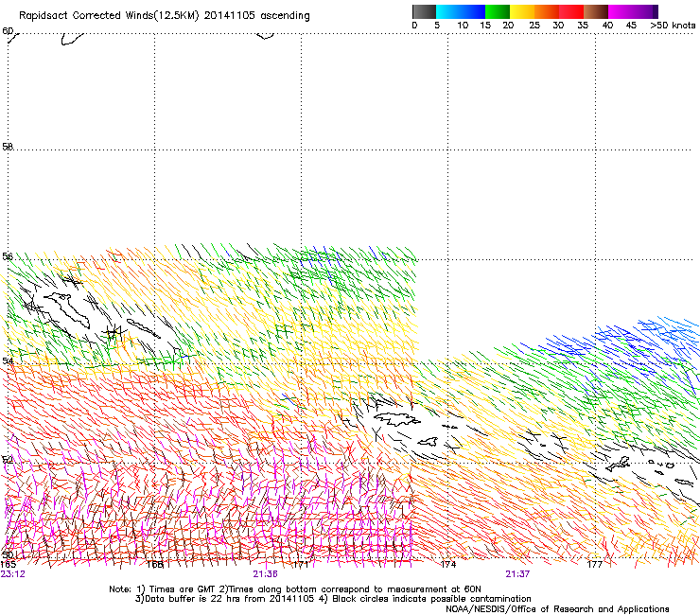Image resolution: width=700 pixels, height=615 pixels.
Task: Click the longitude label '177'
Action: [595, 565]
